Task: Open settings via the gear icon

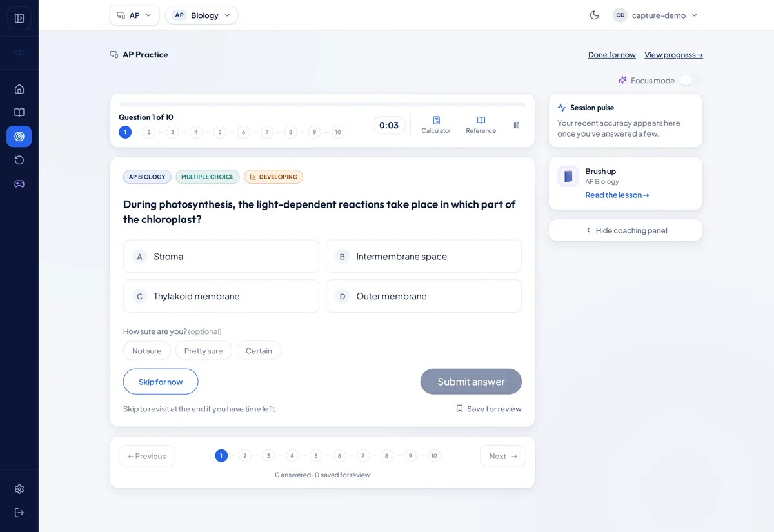Action: click(19, 489)
